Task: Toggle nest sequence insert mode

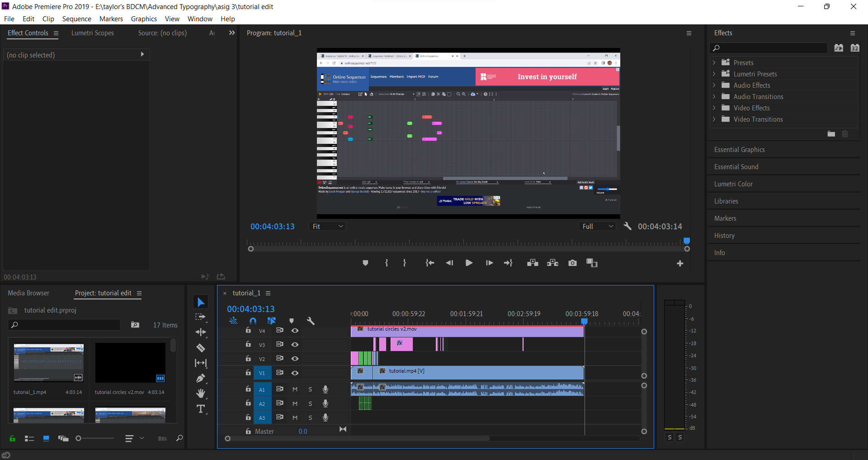Action: click(233, 321)
